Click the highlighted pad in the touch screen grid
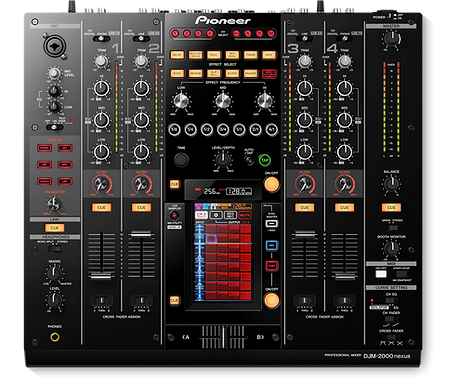 click(x=211, y=238)
